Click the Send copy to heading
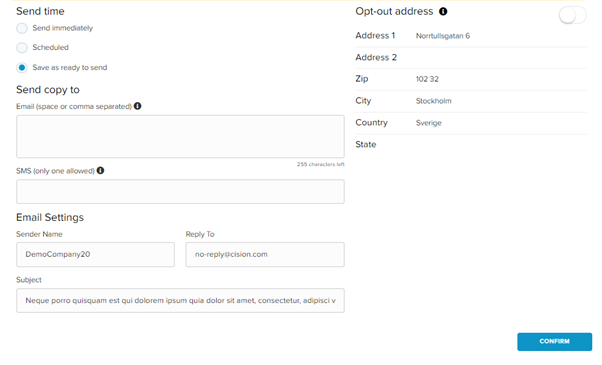The image size is (602, 365). tap(48, 90)
